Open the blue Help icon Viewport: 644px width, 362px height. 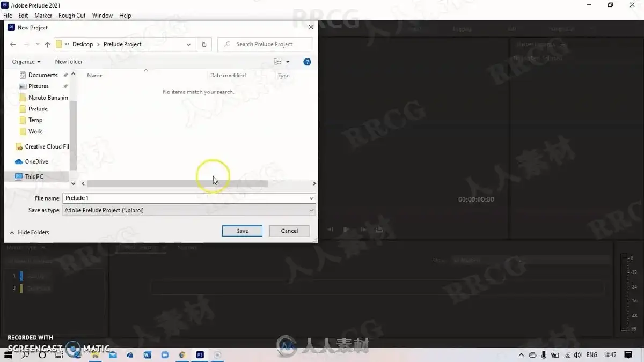307,62
